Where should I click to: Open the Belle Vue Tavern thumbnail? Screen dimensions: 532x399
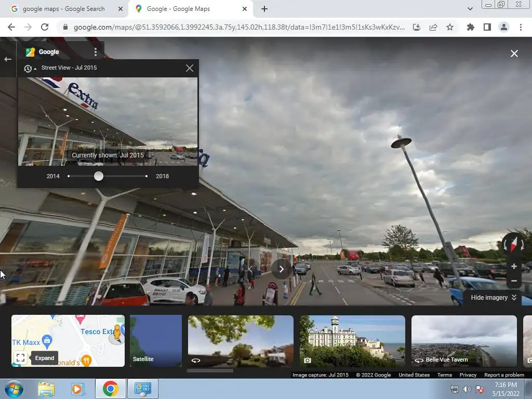(x=464, y=341)
